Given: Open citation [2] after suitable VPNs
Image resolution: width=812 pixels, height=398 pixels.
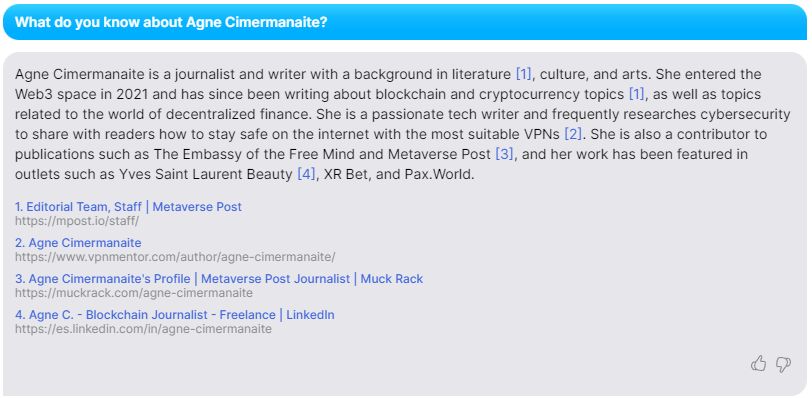Looking at the screenshot, I should click(x=573, y=135).
